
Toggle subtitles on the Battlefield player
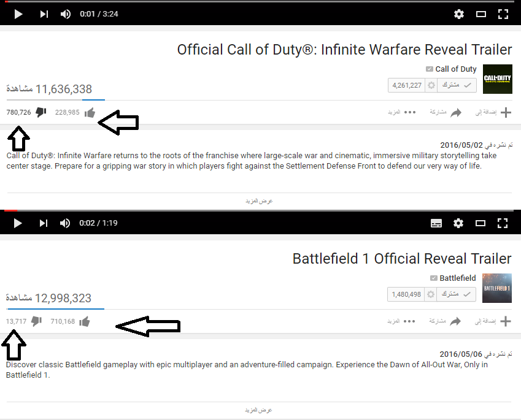[436, 223]
